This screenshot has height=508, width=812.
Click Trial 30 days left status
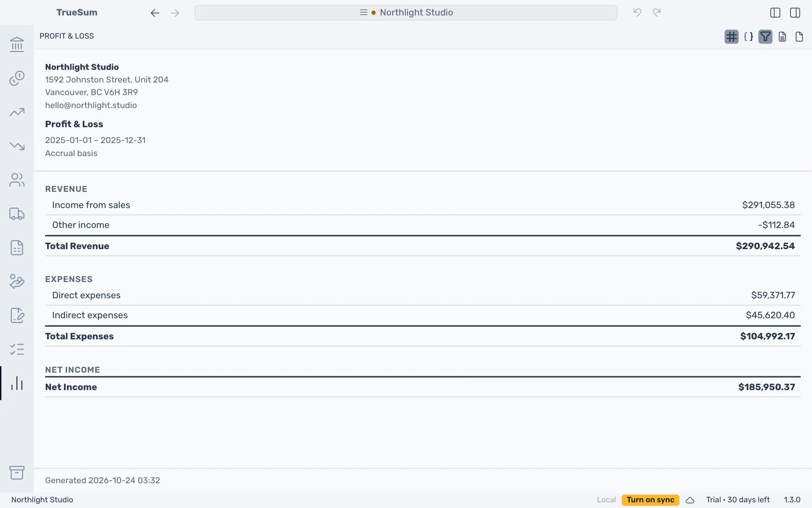pos(738,500)
